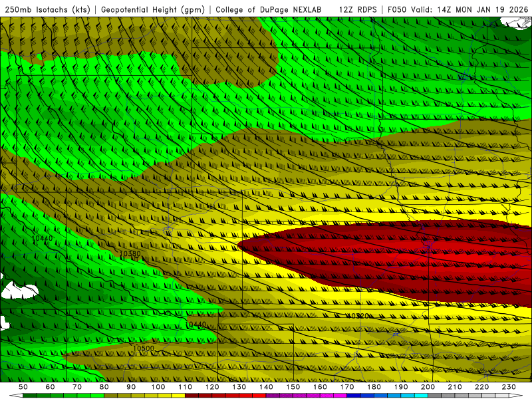Click the 110 value on the color scale
Viewport: 532px width, 399px height.
pos(186,387)
